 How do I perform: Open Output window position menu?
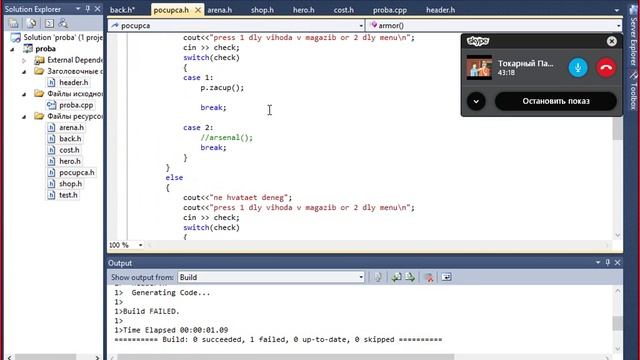[x=598, y=262]
